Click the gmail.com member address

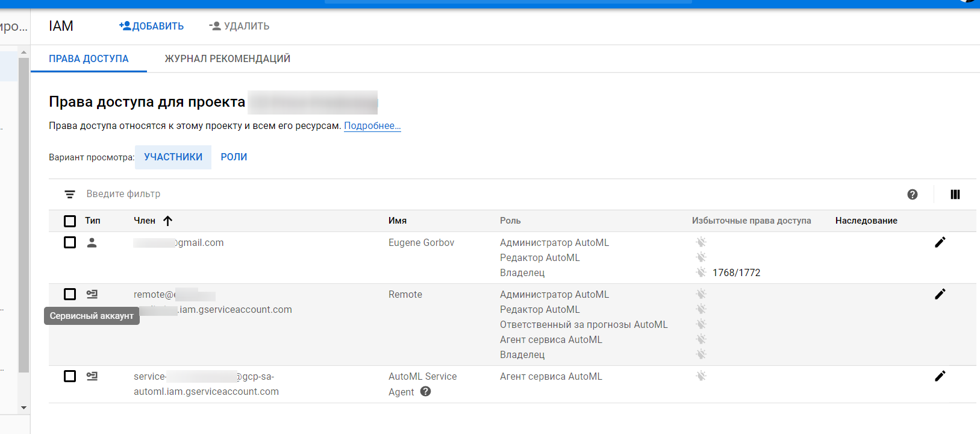pyautogui.click(x=178, y=242)
